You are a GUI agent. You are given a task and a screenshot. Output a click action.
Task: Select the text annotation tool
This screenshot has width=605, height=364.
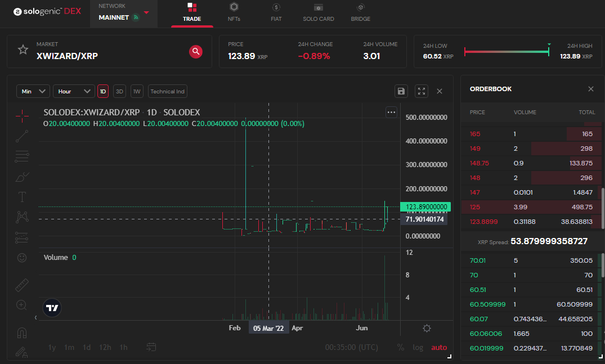[x=22, y=197]
